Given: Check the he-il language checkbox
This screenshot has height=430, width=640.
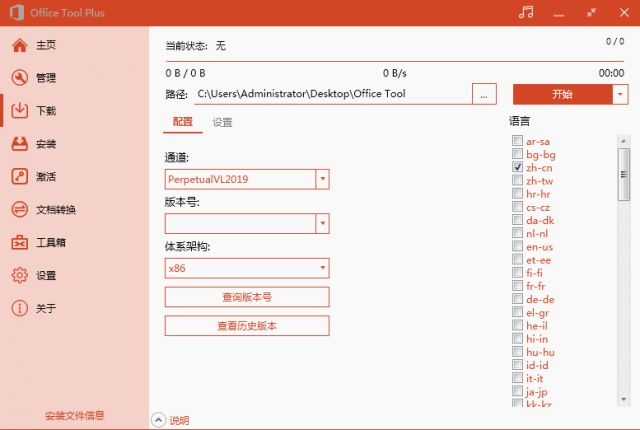Looking at the screenshot, I should coord(518,325).
